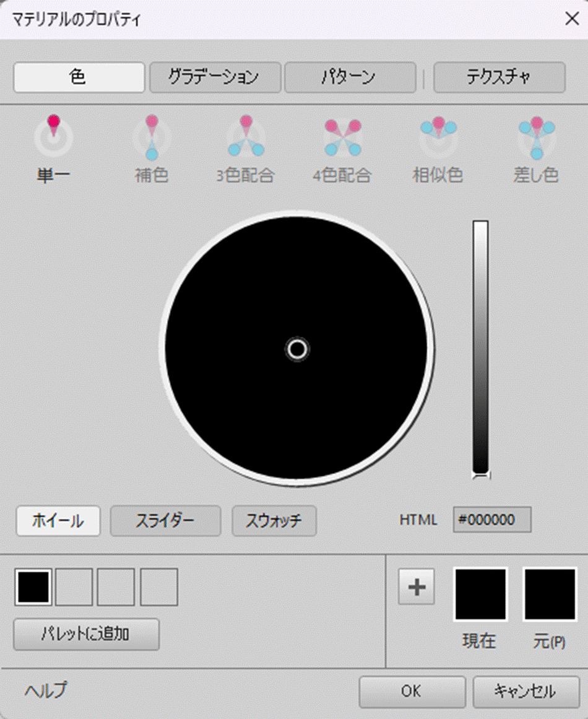Select the second empty palette slot
The height and width of the screenshot is (719, 588).
74,587
